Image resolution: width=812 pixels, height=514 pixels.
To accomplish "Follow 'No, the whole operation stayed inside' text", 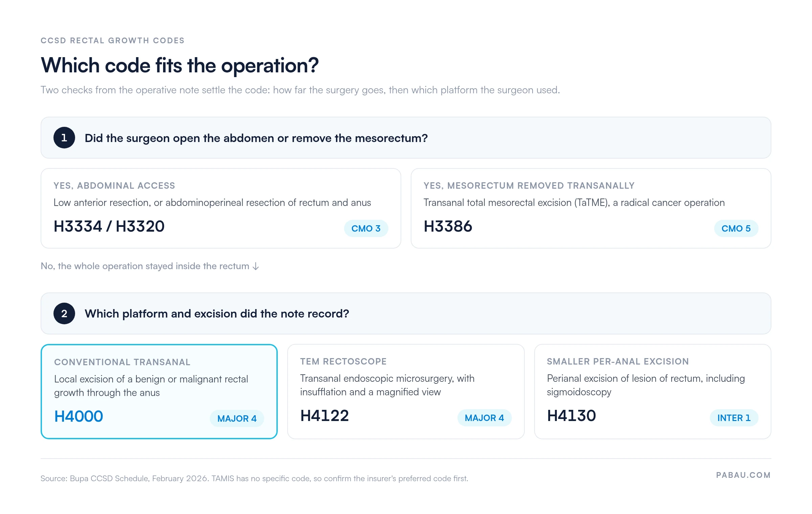I will [x=145, y=266].
